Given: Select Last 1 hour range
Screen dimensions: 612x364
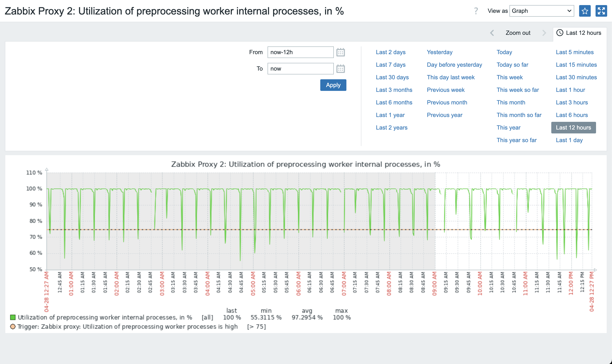Looking at the screenshot, I should [570, 90].
